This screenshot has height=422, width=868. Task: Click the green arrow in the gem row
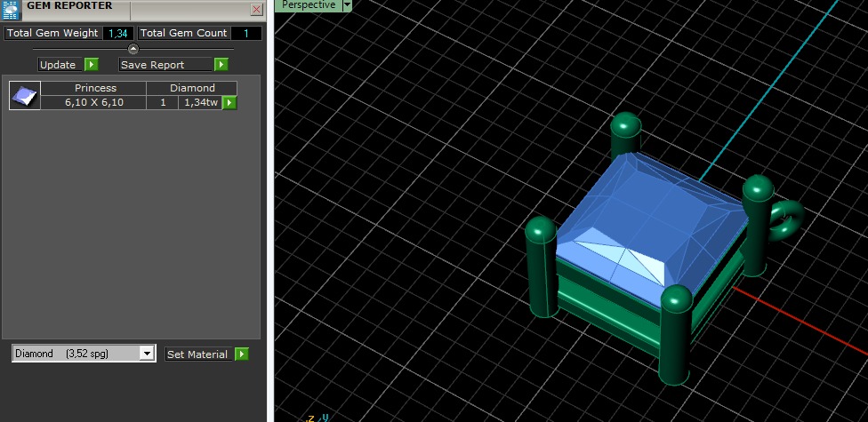229,102
